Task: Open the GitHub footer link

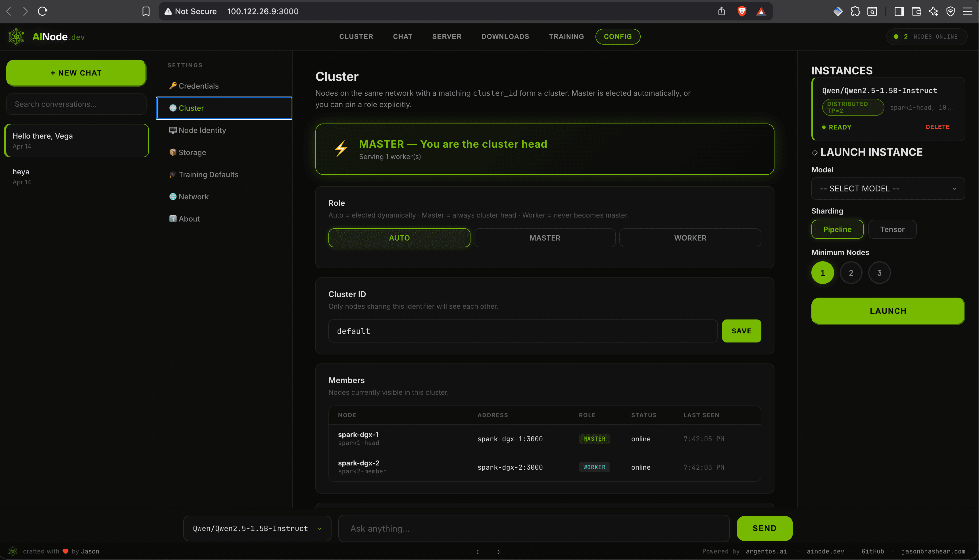Action: point(872,551)
